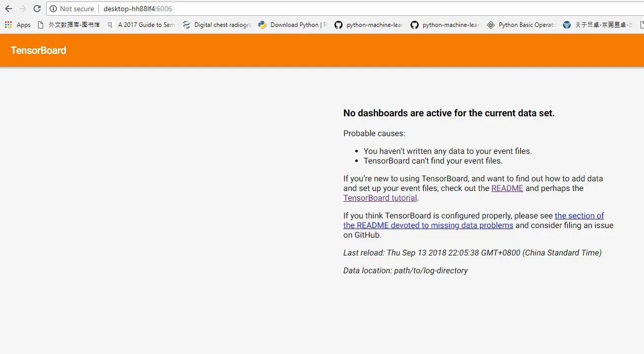Click the Last reload timestamp line
This screenshot has width=644, height=354.
[x=472, y=252]
